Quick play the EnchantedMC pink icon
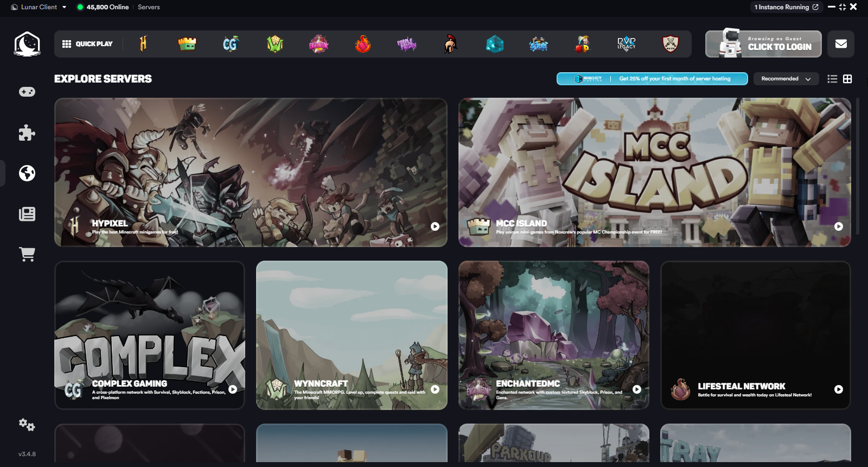This screenshot has height=467, width=868. 319,43
